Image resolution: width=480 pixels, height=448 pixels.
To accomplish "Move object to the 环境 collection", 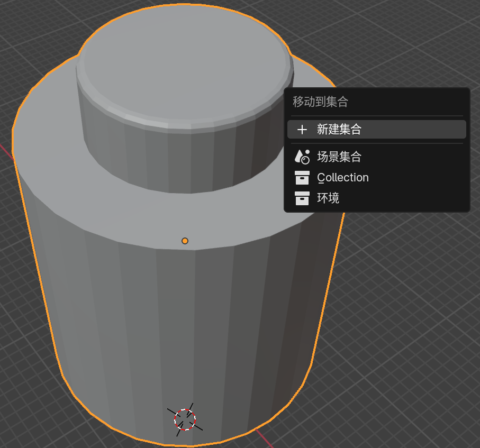I will pos(376,198).
